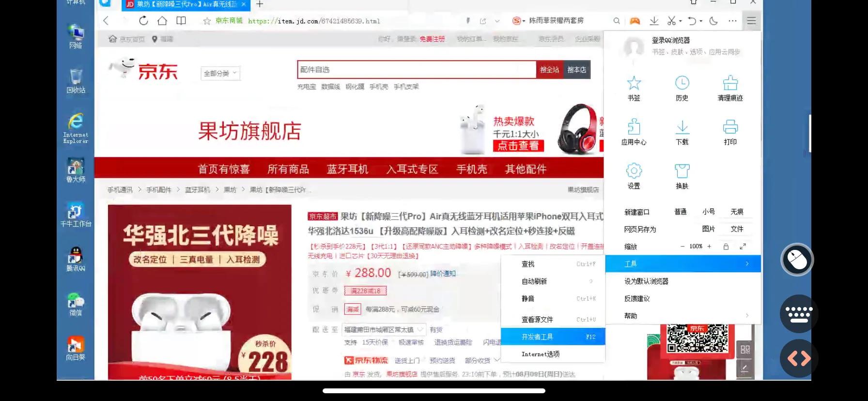The width and height of the screenshot is (868, 401).
Task: Open History (历史) clock icon
Action: point(682,83)
